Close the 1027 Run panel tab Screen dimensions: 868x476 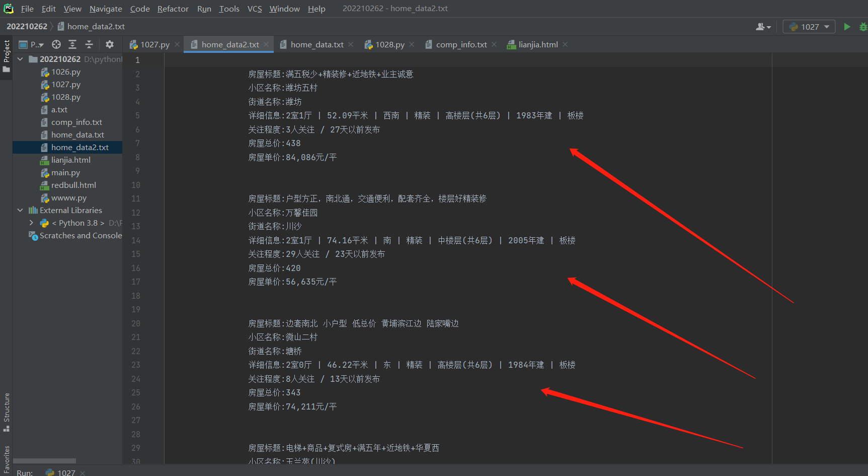(x=83, y=473)
